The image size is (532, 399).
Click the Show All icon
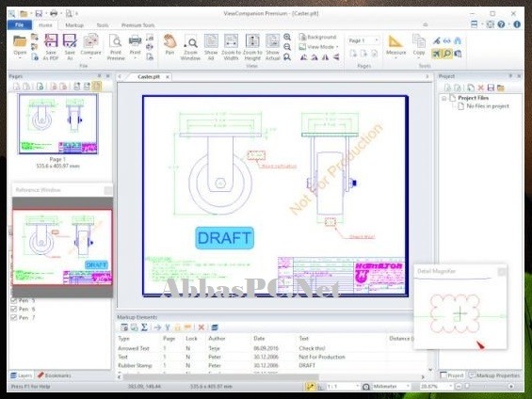pyautogui.click(x=211, y=47)
